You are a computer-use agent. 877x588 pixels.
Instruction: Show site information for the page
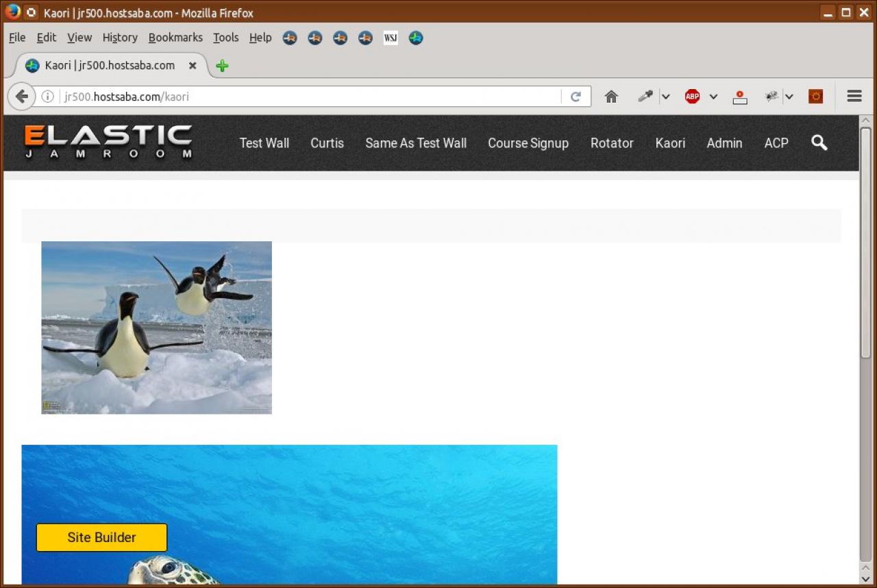[x=47, y=97]
